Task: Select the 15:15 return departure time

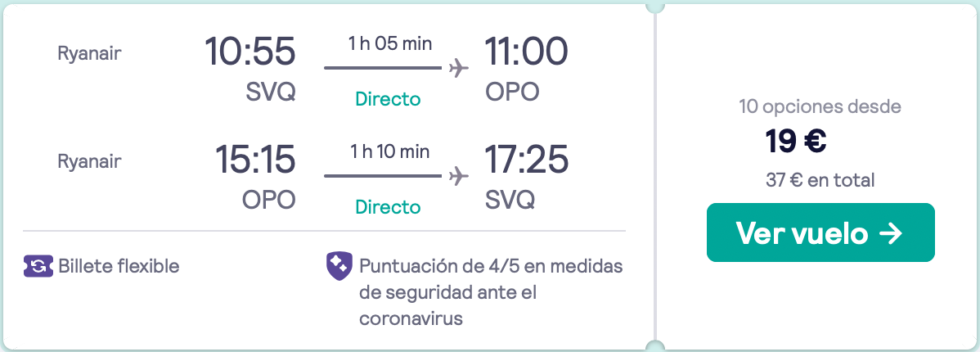Action: (255, 160)
